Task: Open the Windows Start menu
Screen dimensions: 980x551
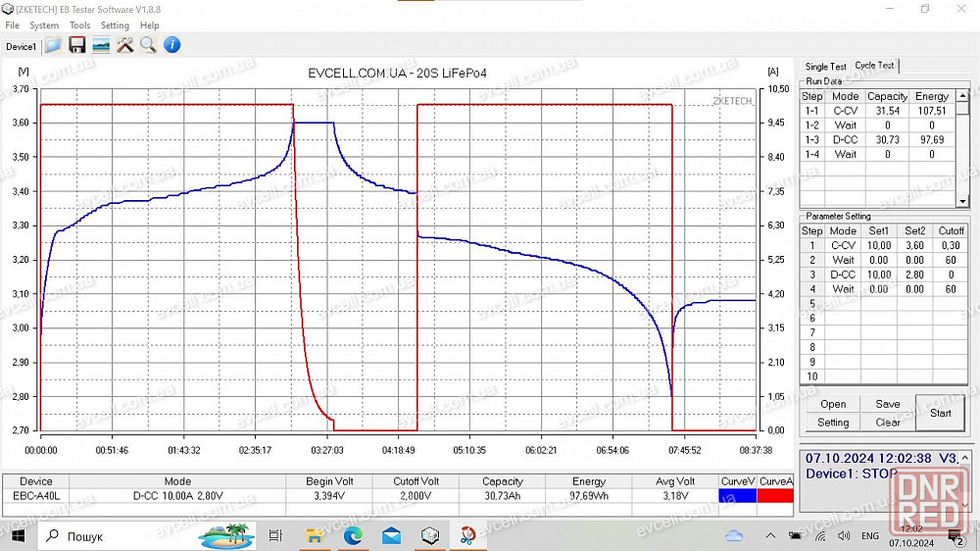Action: tap(18, 536)
